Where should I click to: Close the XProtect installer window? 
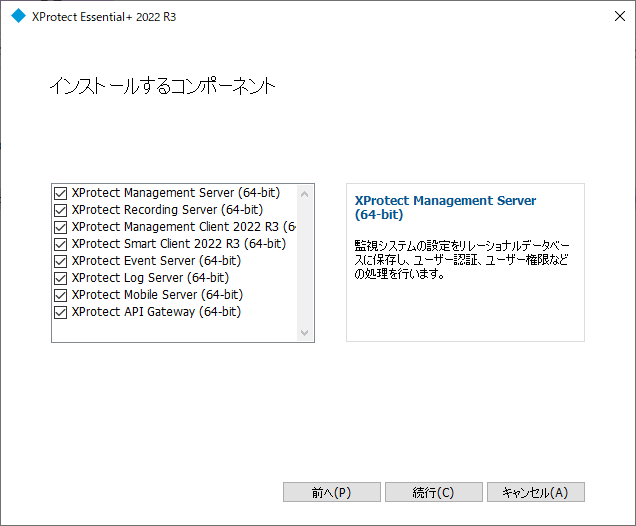[x=619, y=16]
